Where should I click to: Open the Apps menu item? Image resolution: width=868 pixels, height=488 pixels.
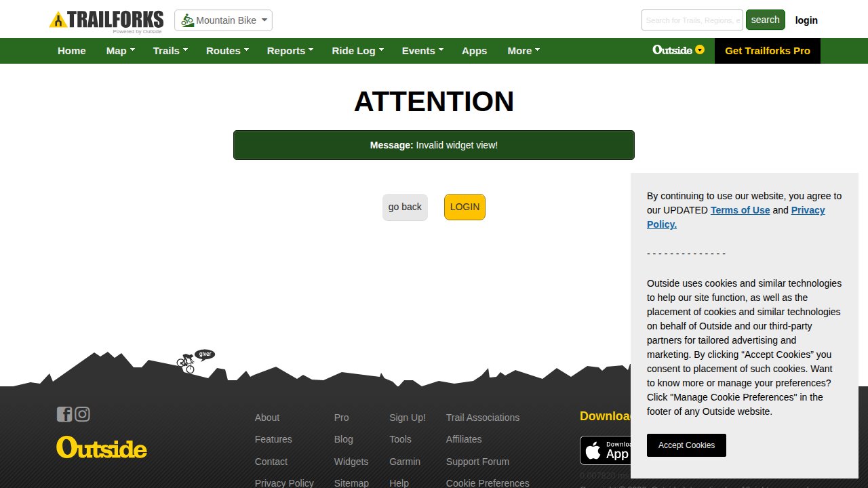click(474, 51)
